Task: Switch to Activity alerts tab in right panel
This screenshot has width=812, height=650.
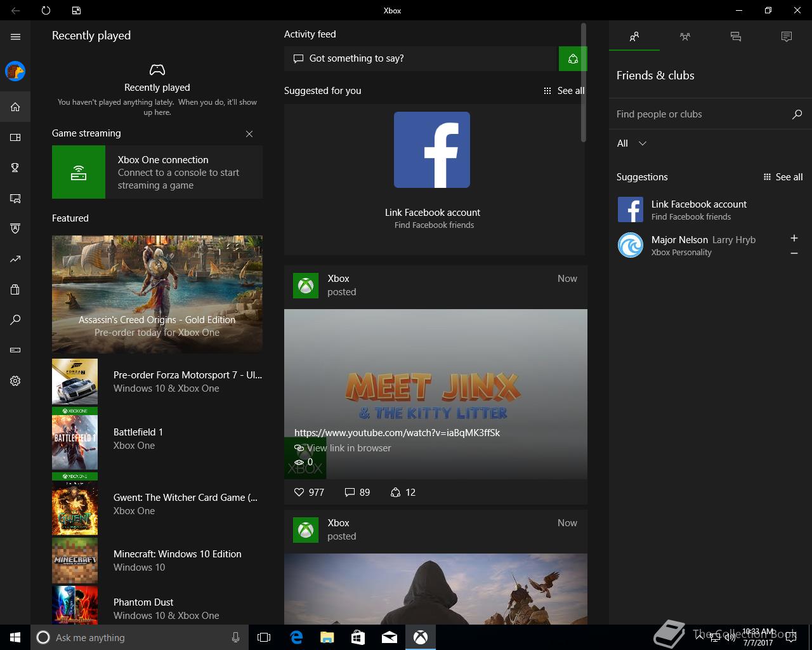Action: tap(787, 37)
